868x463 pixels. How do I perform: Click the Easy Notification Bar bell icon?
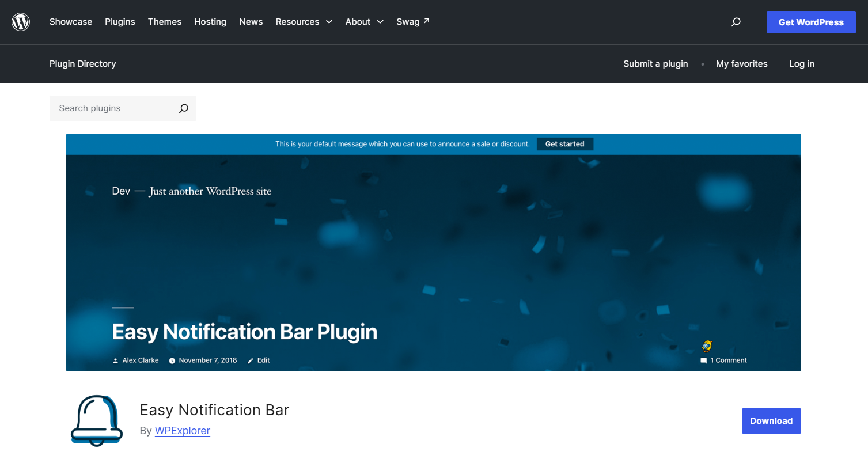(97, 420)
